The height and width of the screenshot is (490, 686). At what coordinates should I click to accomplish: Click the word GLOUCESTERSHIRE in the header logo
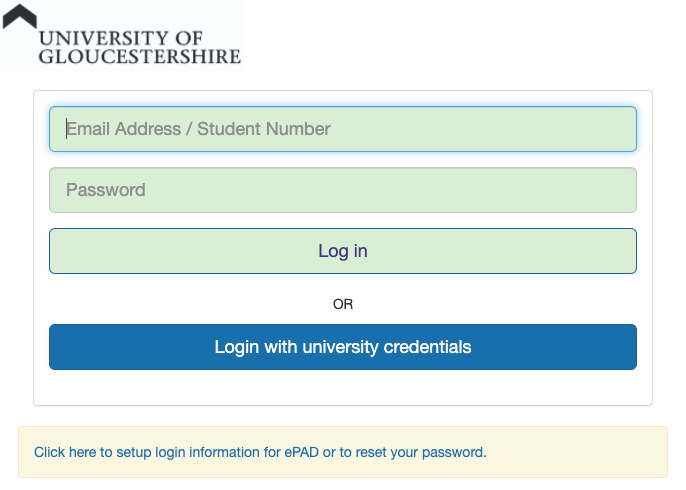point(140,57)
